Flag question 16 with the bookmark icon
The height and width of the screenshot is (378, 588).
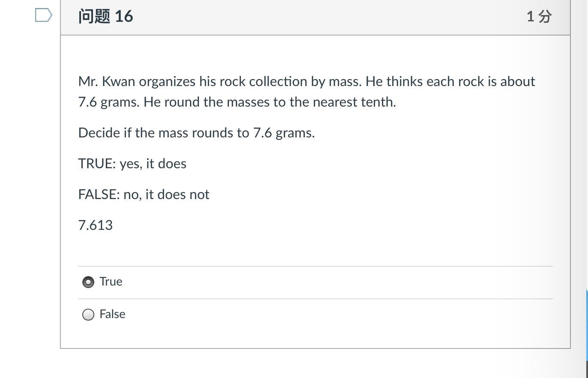[43, 15]
